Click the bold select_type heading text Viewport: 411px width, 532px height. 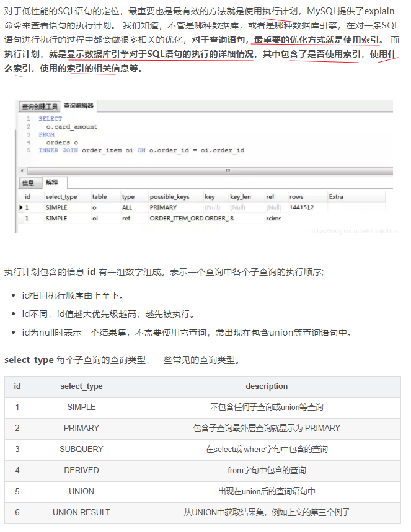[x=29, y=360]
